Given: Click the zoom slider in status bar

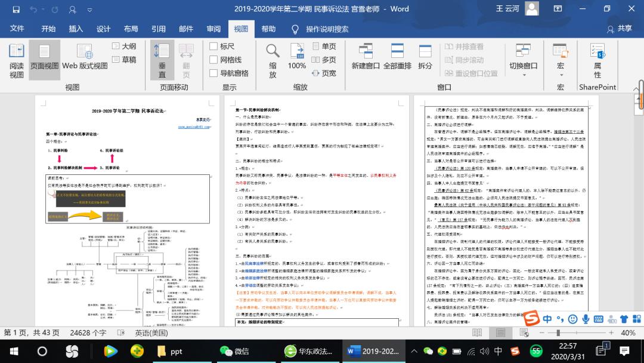Looking at the screenshot, I should (558, 333).
